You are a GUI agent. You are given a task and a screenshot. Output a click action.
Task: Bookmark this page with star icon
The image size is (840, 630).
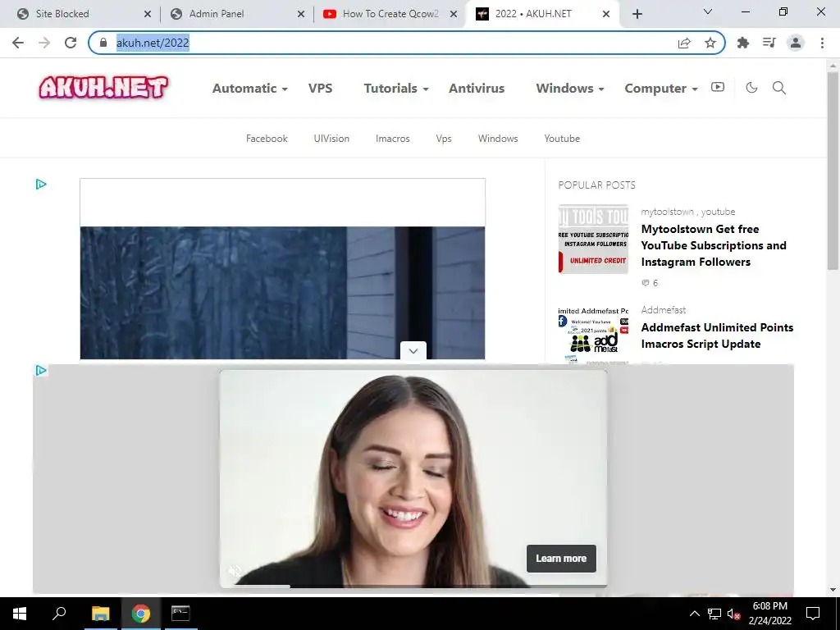710,43
